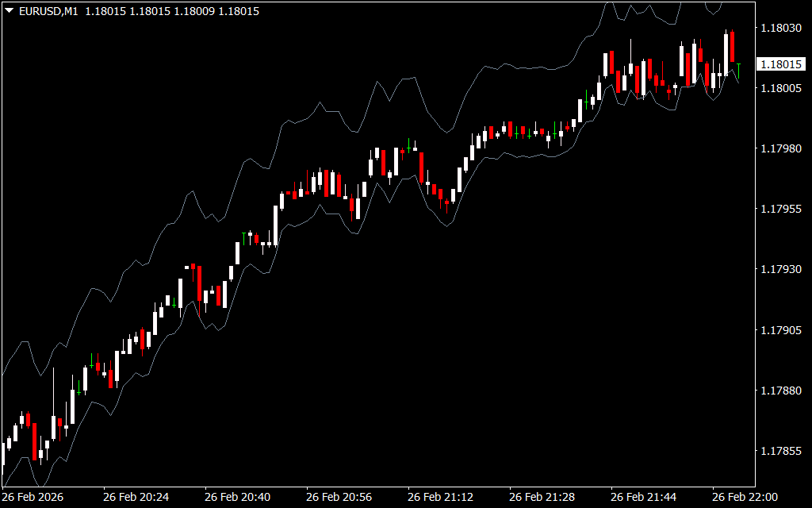Viewport: 812px width, 508px height.
Task: Select the 26 Feb 20:56 time marker
Action: [x=339, y=497]
